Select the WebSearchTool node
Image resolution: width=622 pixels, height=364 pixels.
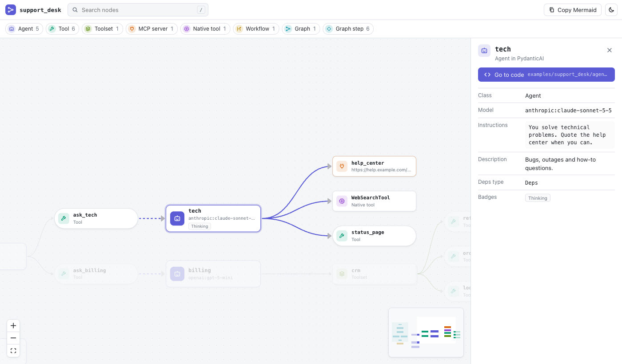pyautogui.click(x=375, y=201)
